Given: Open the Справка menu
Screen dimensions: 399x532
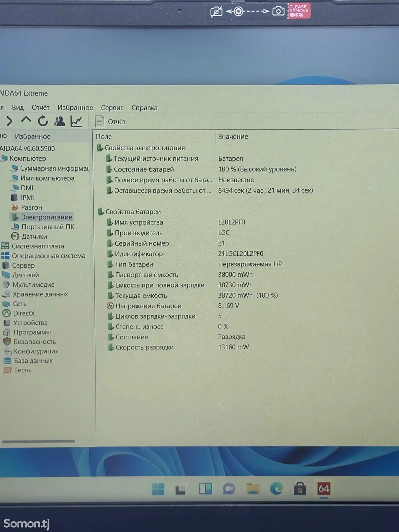Looking at the screenshot, I should (x=144, y=108).
